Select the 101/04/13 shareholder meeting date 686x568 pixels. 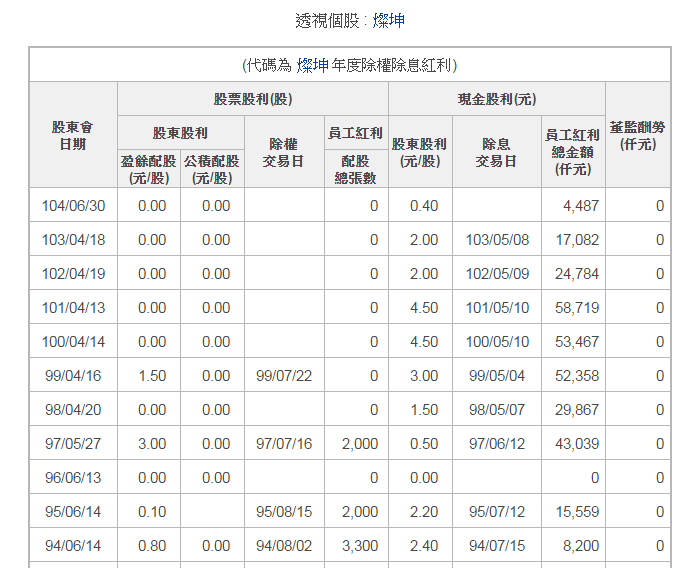click(74, 308)
